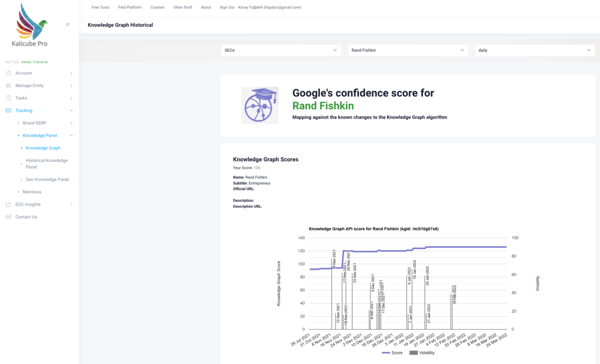Expand the Manage Entity chevron

(x=71, y=86)
